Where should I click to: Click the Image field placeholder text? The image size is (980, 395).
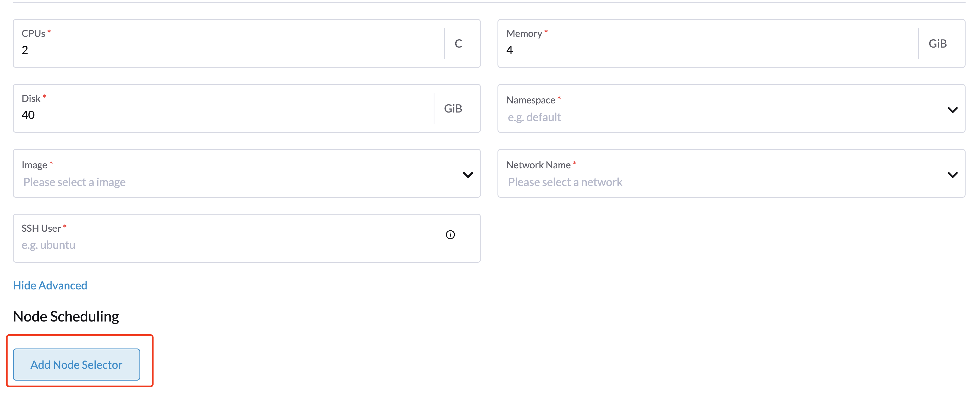pos(74,182)
